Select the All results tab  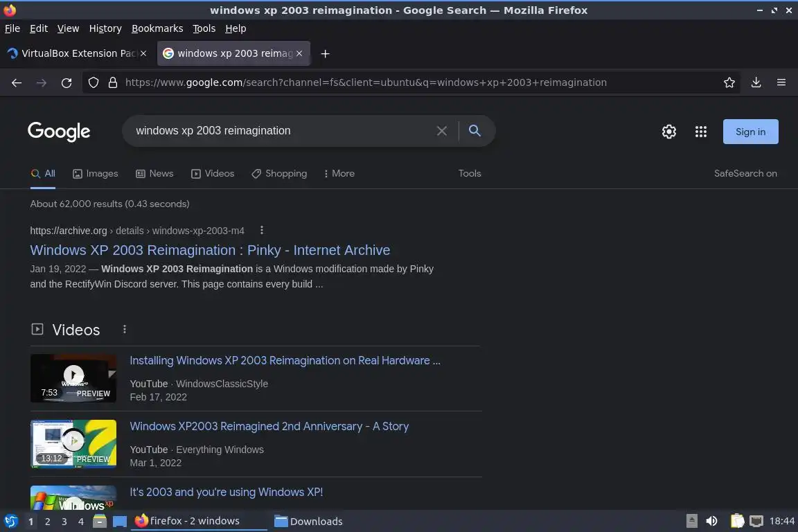(43, 174)
